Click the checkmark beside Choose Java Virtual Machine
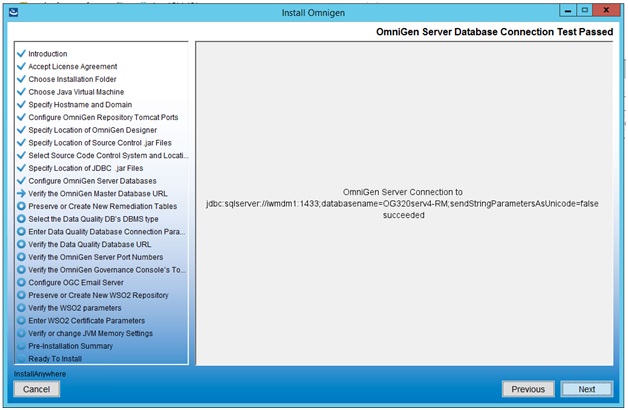The image size is (628, 410). coord(22,92)
